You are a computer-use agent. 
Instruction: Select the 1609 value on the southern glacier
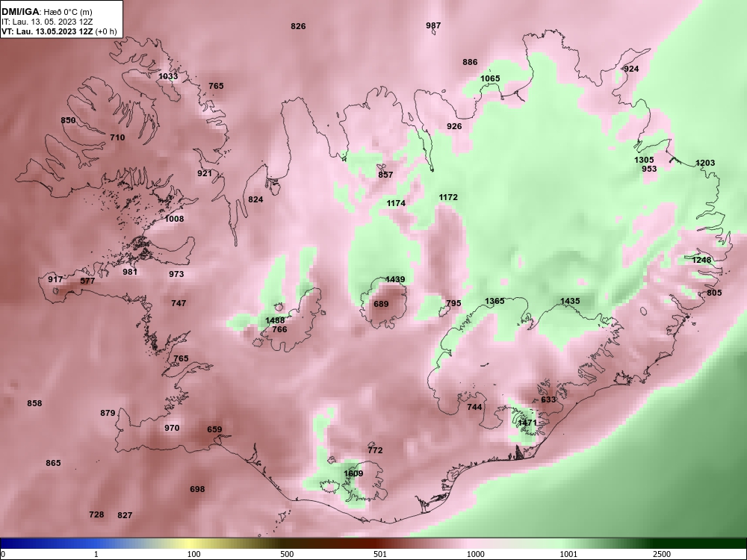353,474
